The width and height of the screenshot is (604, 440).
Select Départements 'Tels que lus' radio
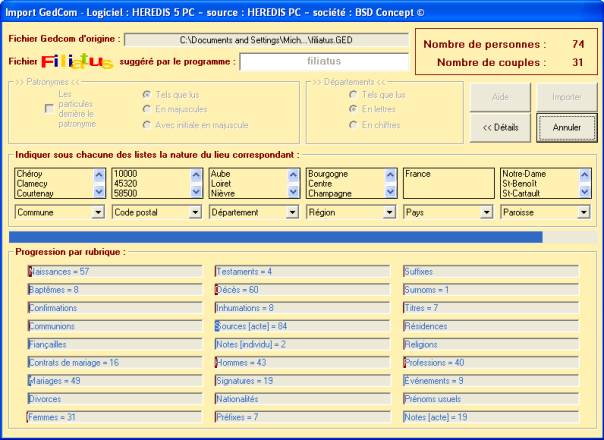[353, 94]
